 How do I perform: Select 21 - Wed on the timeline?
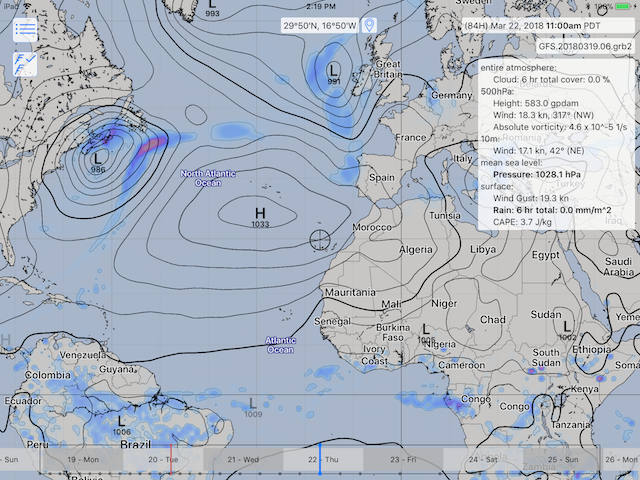(x=243, y=460)
